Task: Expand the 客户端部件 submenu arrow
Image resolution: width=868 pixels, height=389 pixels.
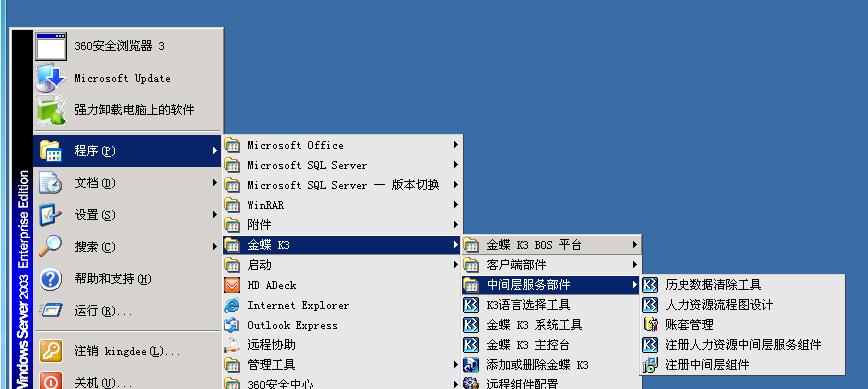Action: [634, 265]
